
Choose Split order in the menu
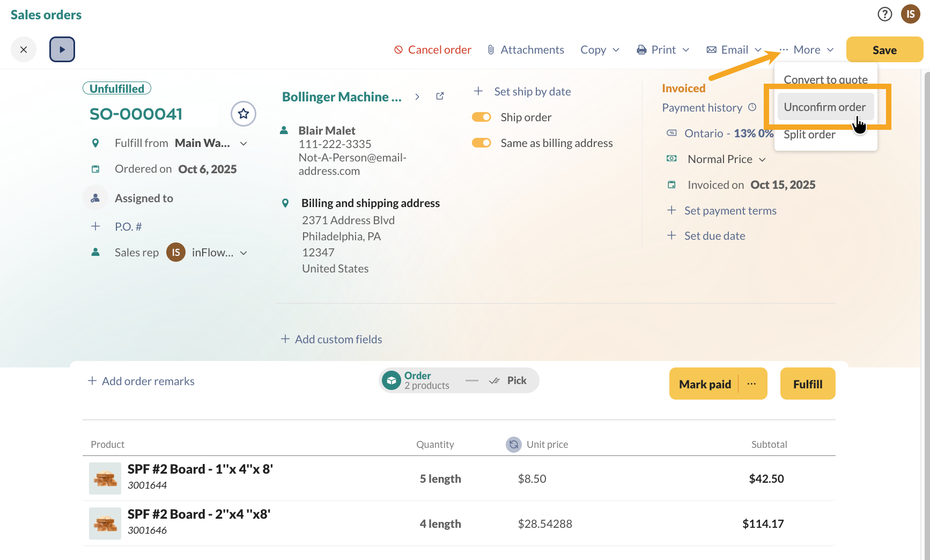[x=809, y=135]
